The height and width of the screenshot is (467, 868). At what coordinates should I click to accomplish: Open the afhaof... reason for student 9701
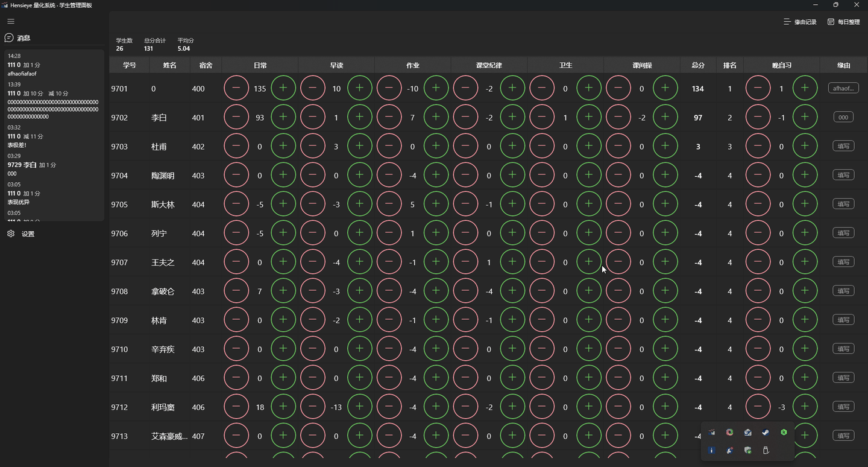[x=843, y=88]
